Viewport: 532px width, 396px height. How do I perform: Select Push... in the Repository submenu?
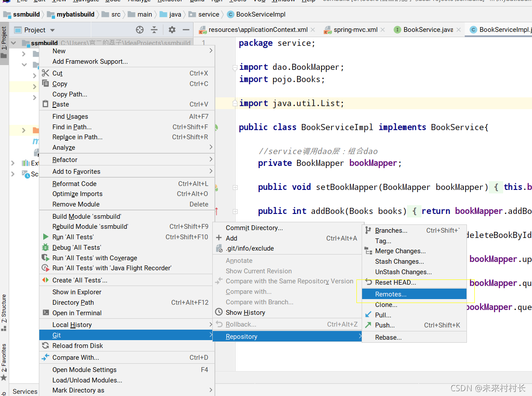tap(415, 325)
